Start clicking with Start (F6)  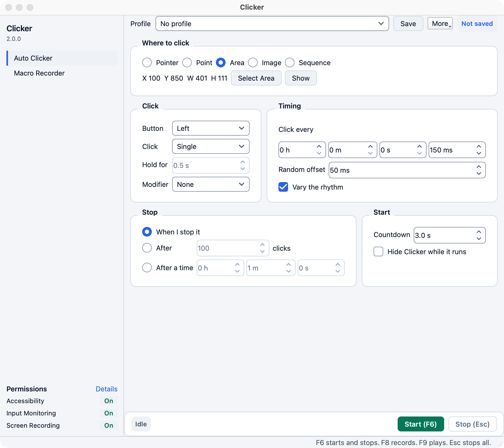(x=421, y=424)
